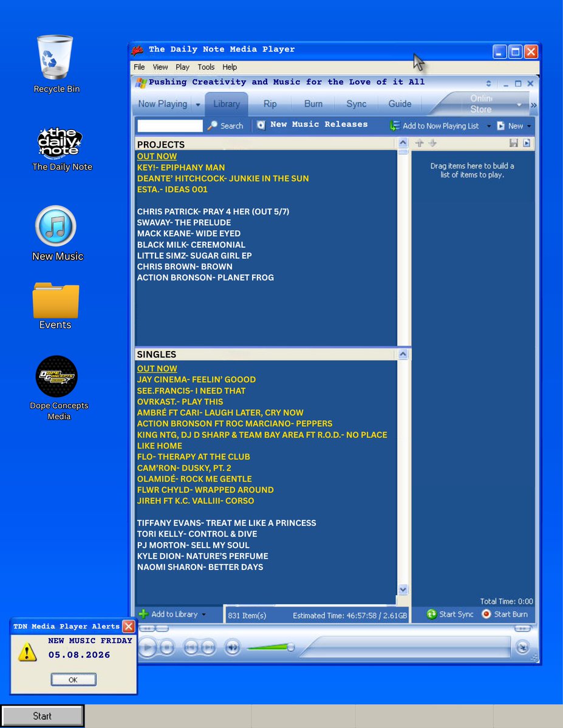Open the Add to Library dropdown arrow
Image resolution: width=563 pixels, height=728 pixels.
[x=203, y=614]
